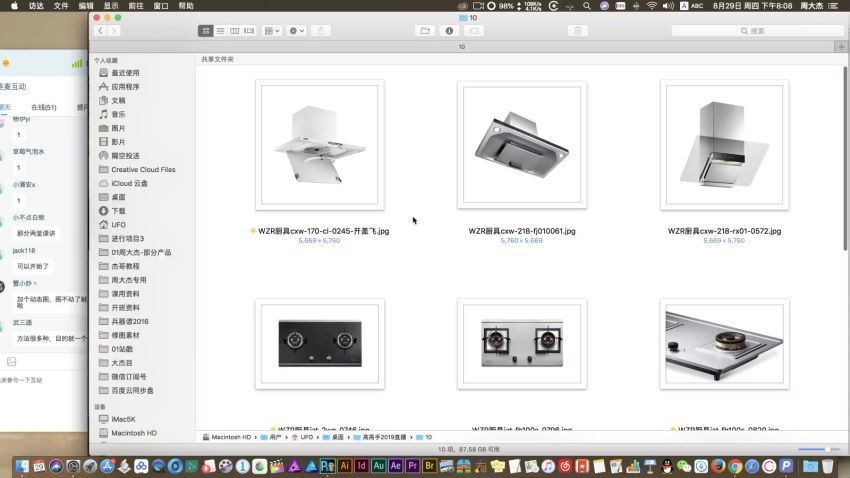Open 微信订阅号 folder in sidebar
This screenshot has width=850, height=478.
pos(128,377)
